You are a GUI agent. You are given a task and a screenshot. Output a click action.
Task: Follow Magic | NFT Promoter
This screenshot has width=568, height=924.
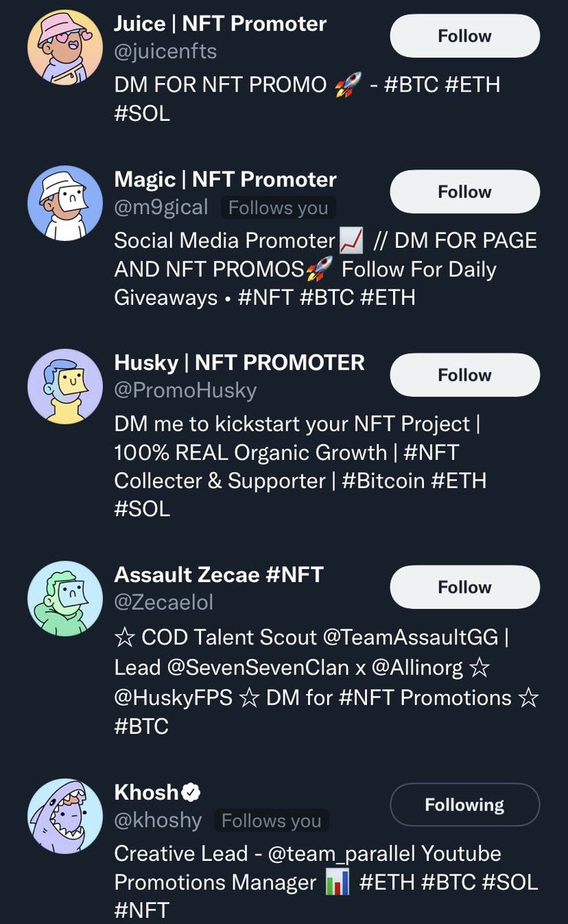(464, 192)
